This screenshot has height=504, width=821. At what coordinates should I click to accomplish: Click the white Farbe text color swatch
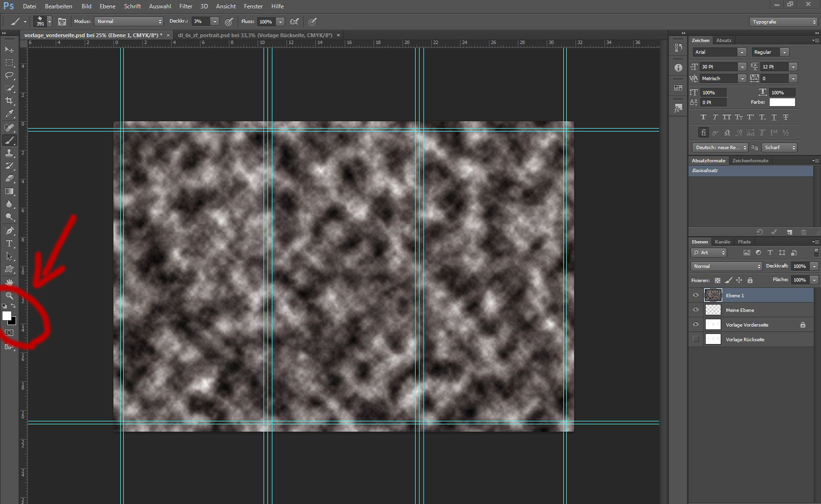[x=782, y=102]
